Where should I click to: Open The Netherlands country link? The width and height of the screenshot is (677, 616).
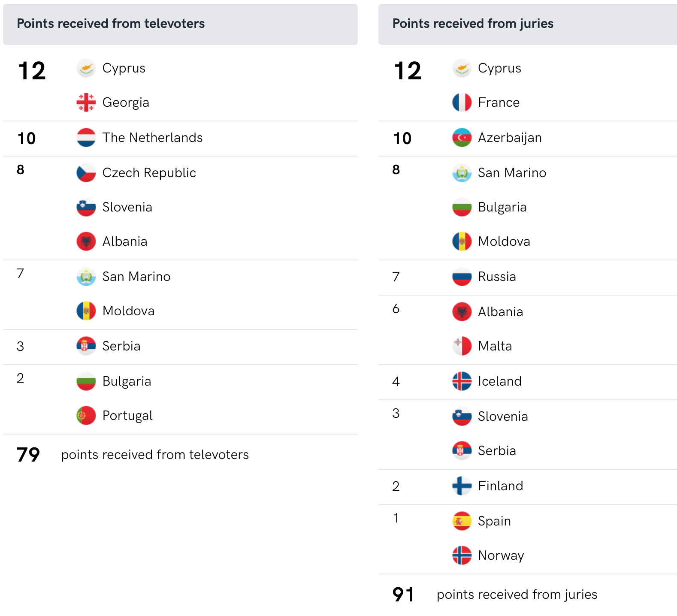[x=152, y=138]
